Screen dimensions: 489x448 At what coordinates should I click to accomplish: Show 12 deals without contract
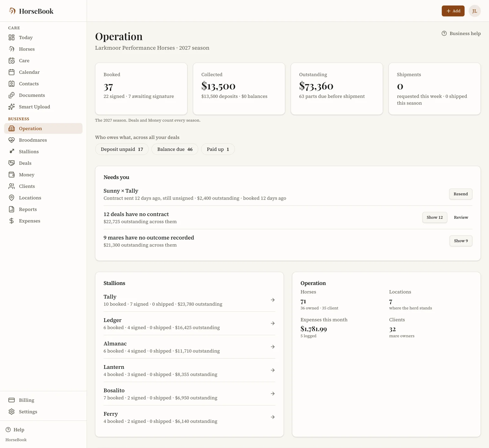pyautogui.click(x=435, y=217)
